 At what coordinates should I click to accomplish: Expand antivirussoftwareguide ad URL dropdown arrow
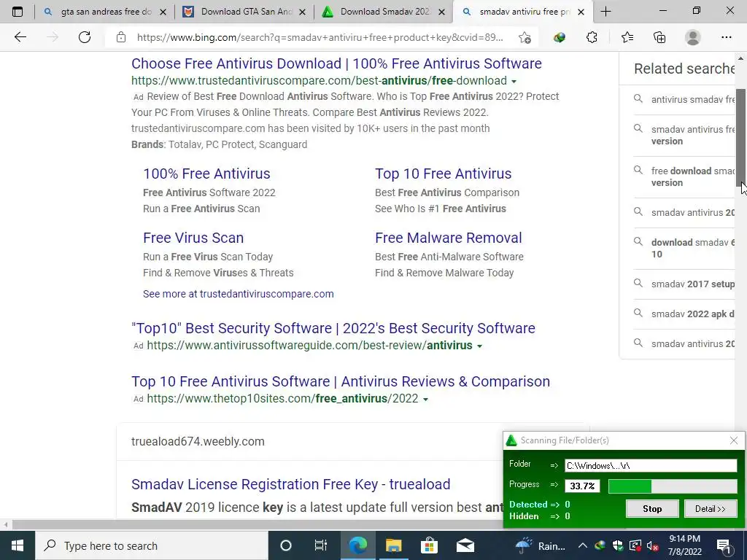click(x=480, y=346)
